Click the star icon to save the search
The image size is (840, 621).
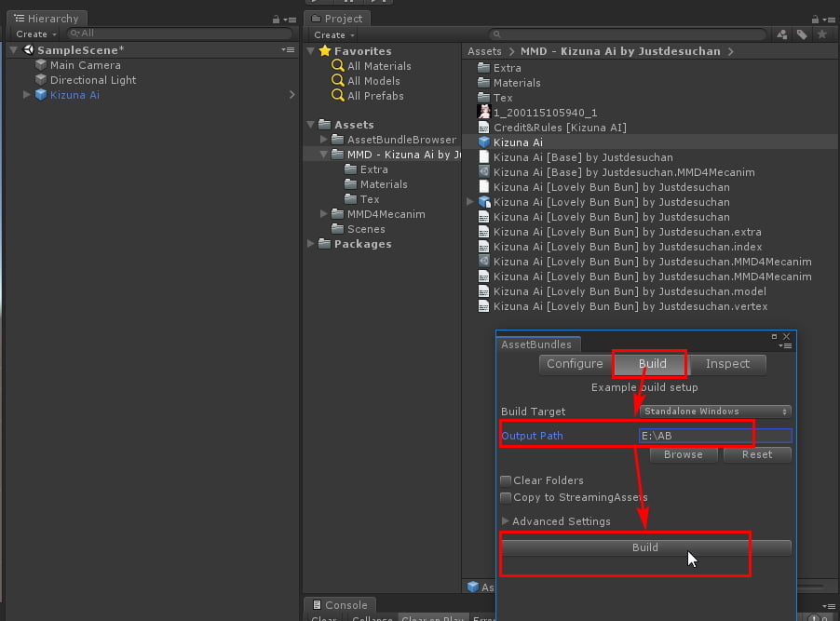coord(821,34)
